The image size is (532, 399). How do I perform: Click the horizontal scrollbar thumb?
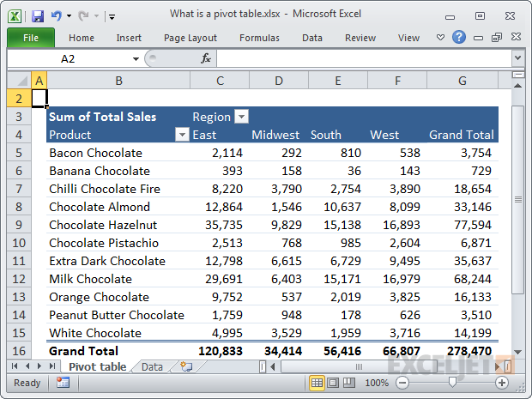(359, 366)
